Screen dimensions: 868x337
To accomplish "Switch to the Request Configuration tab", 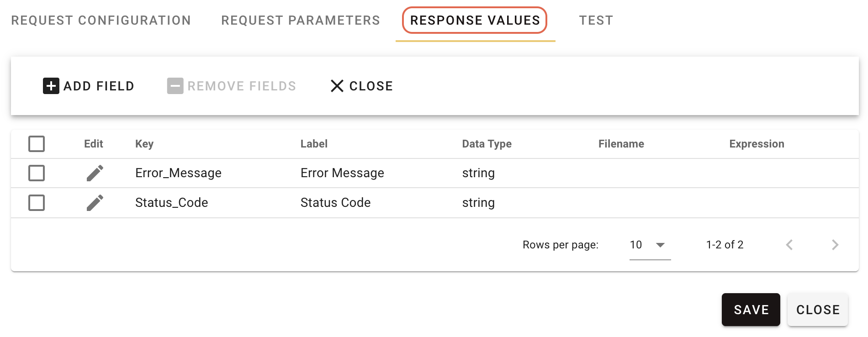I will pos(101,20).
